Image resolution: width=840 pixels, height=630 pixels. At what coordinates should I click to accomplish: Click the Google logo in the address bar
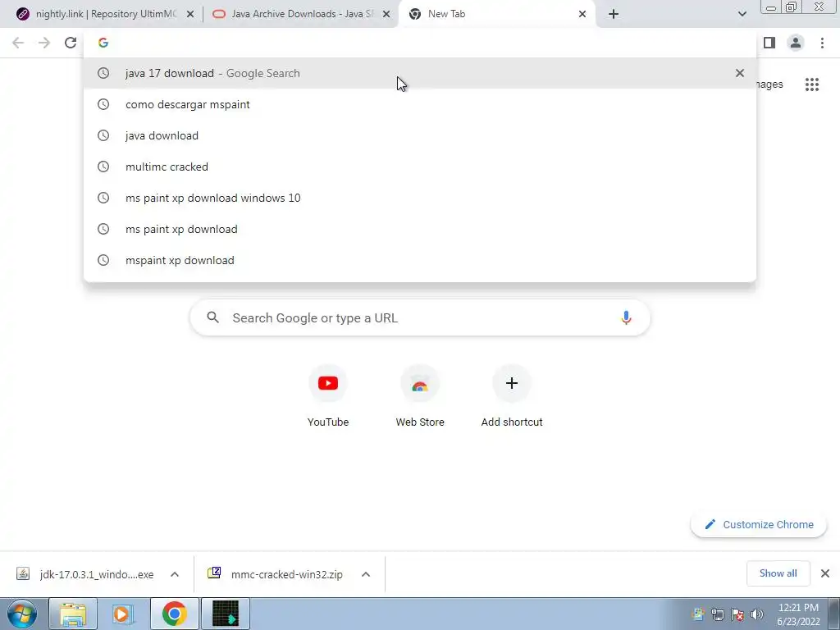coord(103,43)
